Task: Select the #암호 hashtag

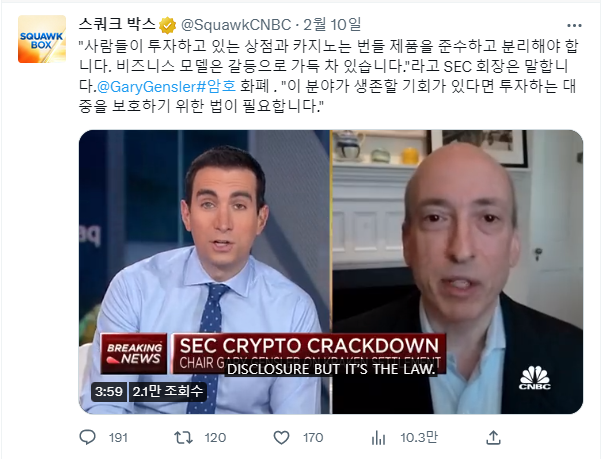Action: click(216, 86)
